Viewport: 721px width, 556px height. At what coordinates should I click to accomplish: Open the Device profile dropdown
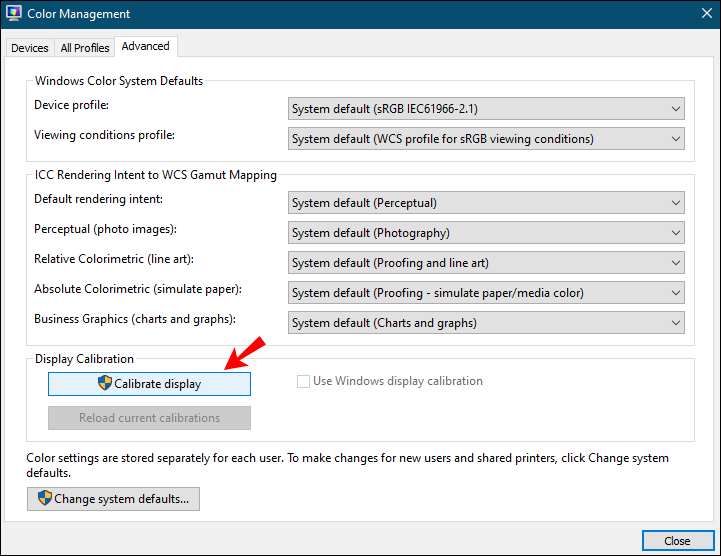[x=486, y=109]
